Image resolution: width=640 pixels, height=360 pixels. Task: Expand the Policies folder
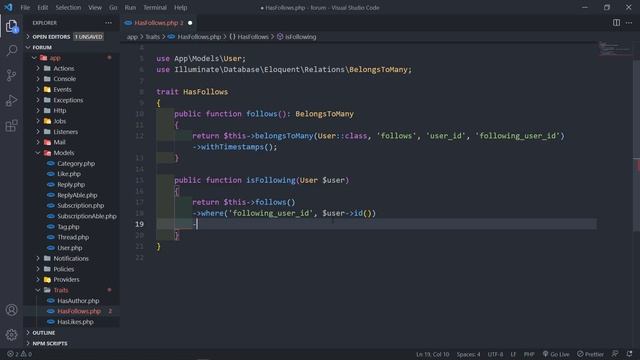click(71, 269)
